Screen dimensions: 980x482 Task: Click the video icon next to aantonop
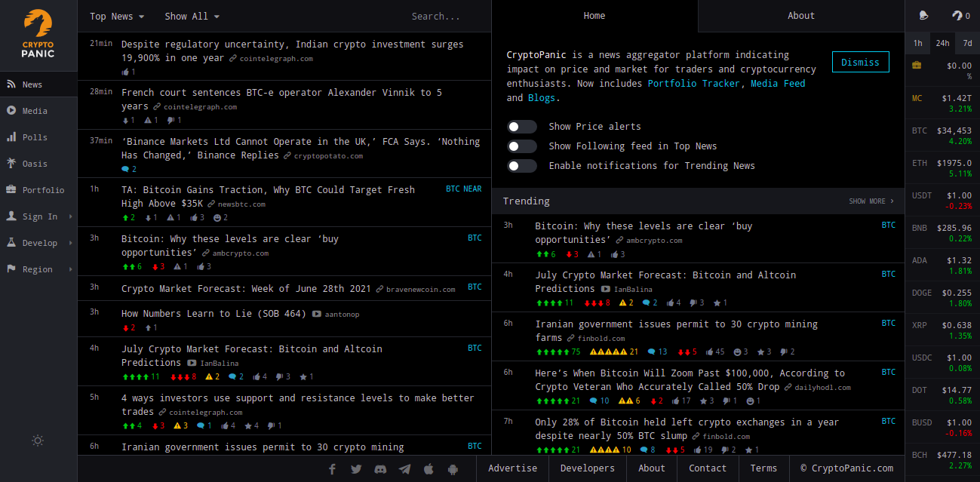[x=316, y=314]
